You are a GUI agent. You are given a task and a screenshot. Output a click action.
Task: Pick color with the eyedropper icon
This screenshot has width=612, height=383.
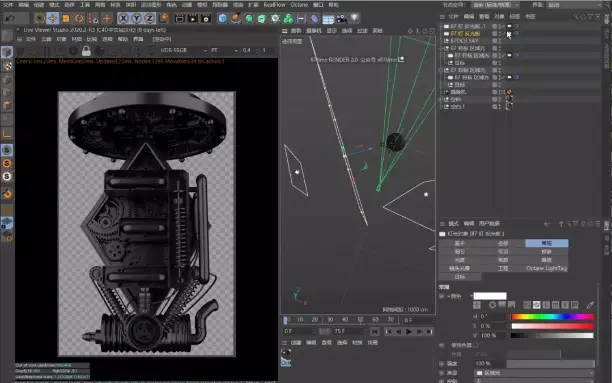tap(590, 305)
